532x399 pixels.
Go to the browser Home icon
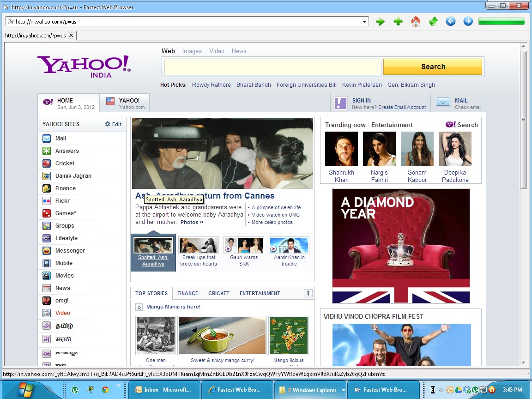click(x=416, y=22)
